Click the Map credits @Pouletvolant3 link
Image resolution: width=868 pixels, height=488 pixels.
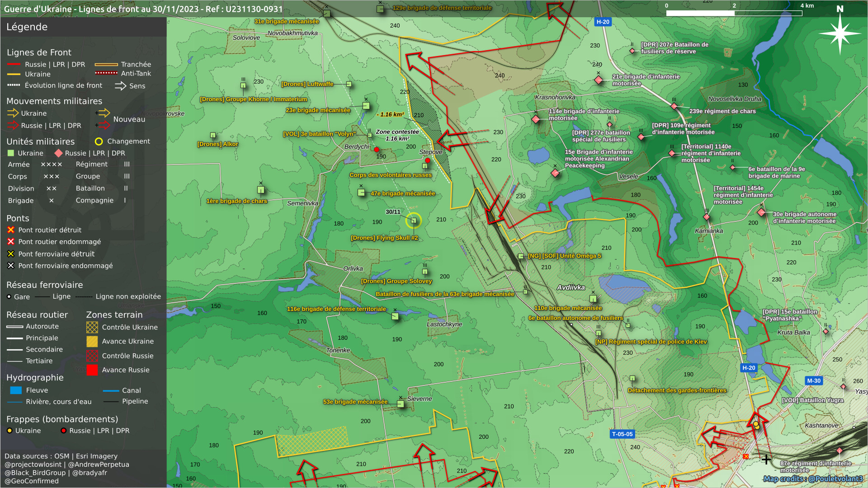tap(812, 479)
